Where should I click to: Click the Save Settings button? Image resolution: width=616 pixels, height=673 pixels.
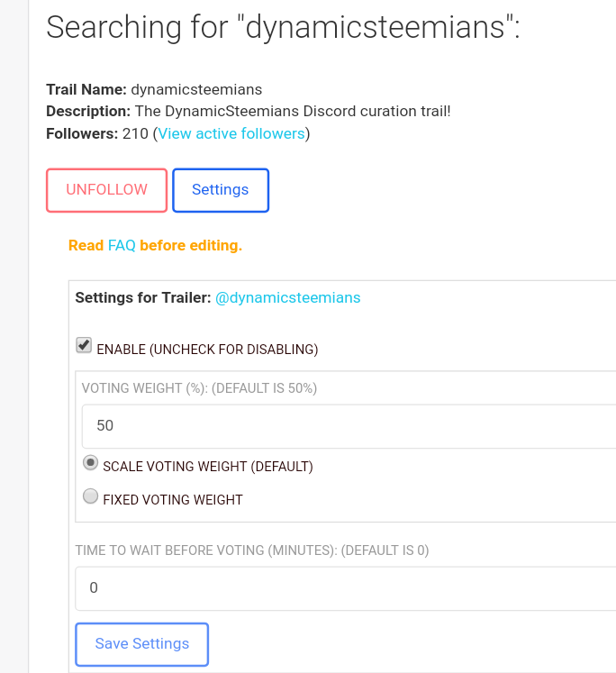(x=142, y=644)
